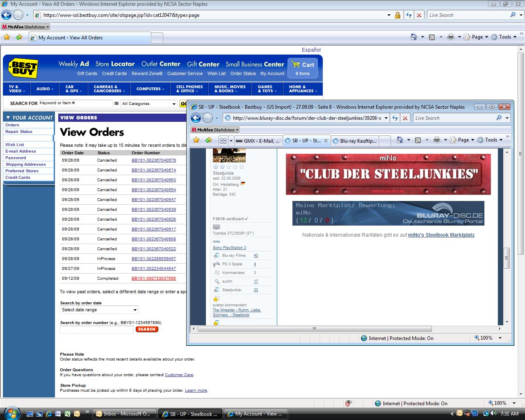This screenshot has height=420, width=525.
Task: Click the My Account - View All Orders tab
Action: point(90,38)
